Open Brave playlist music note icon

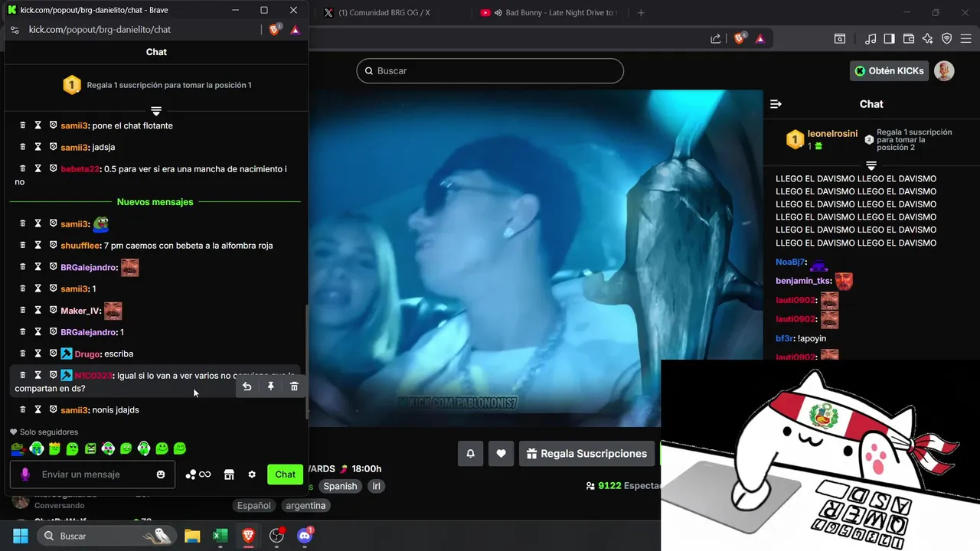871,38
